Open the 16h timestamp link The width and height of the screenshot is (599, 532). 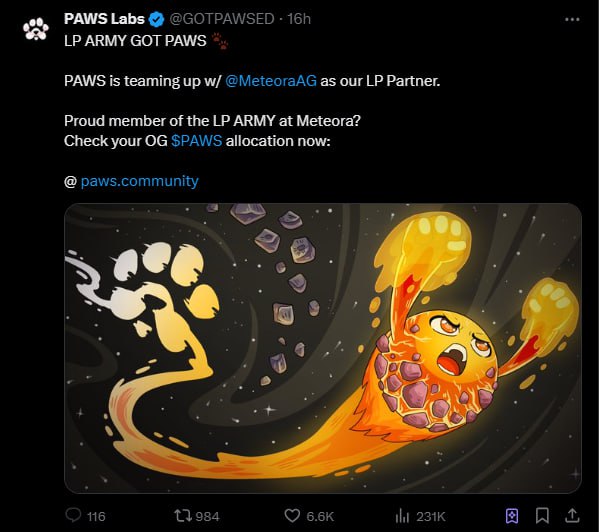pyautogui.click(x=299, y=19)
